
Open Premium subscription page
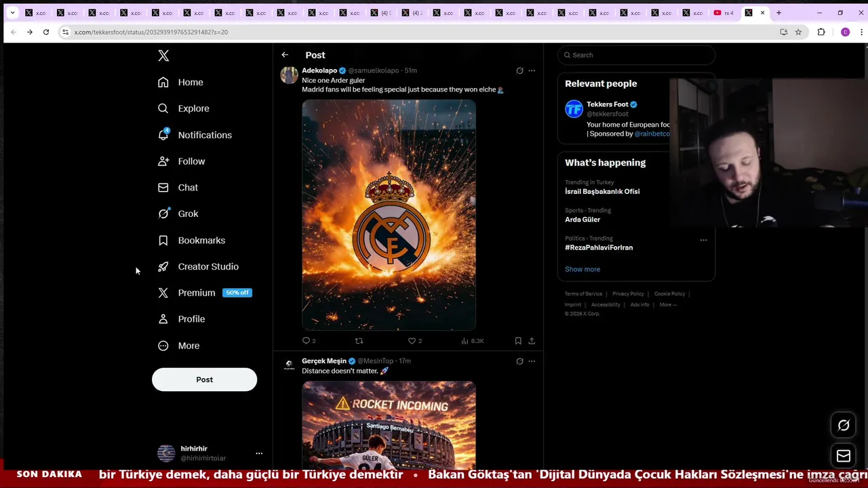[x=203, y=293]
